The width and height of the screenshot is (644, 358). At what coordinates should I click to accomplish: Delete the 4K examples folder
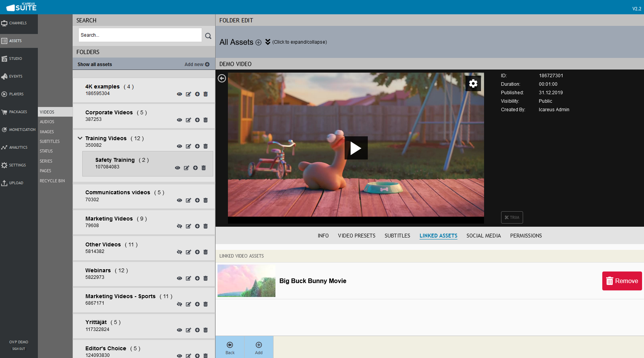206,94
